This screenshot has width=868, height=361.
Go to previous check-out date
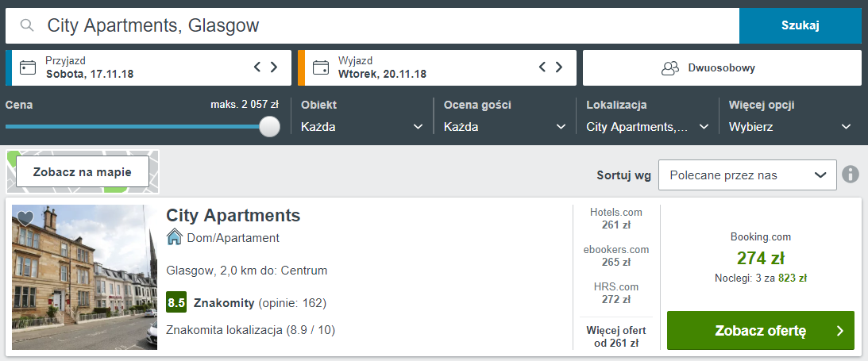(x=543, y=67)
